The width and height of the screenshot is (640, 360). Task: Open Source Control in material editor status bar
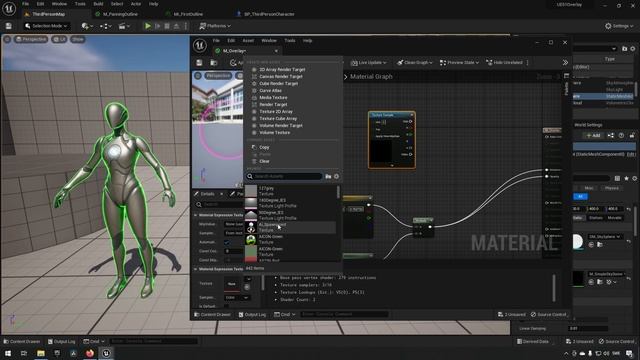coord(548,314)
